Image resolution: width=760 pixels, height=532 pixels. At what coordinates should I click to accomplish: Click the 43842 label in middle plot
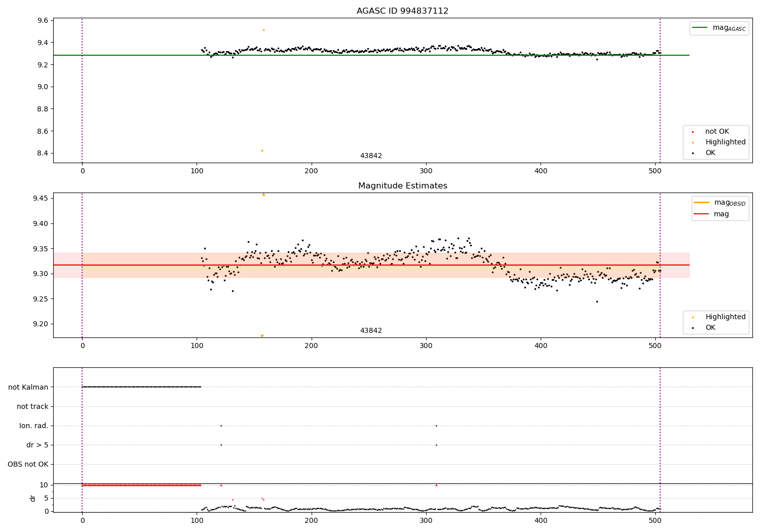tap(371, 331)
